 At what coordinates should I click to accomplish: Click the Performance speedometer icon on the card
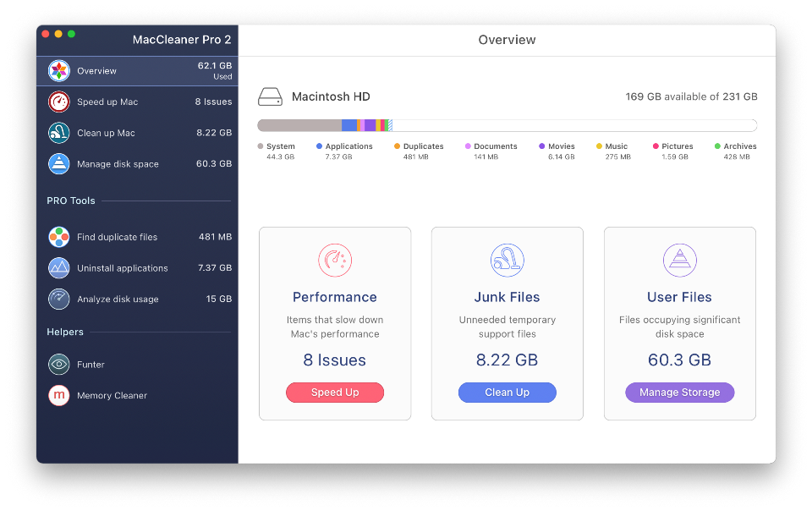(335, 260)
